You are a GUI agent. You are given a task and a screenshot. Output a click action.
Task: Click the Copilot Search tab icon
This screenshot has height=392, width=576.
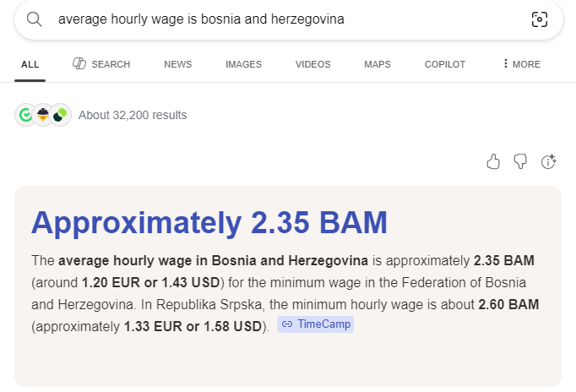(x=79, y=63)
